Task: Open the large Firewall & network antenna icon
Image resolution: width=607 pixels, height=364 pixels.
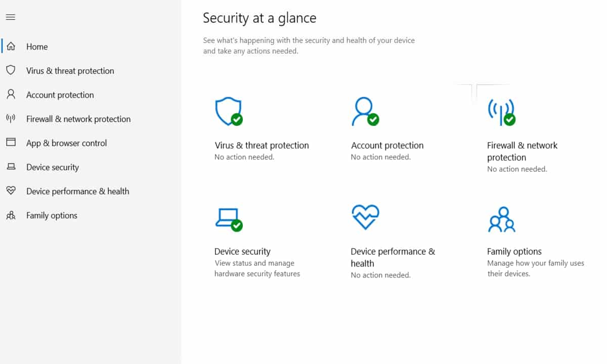Action: point(501,112)
